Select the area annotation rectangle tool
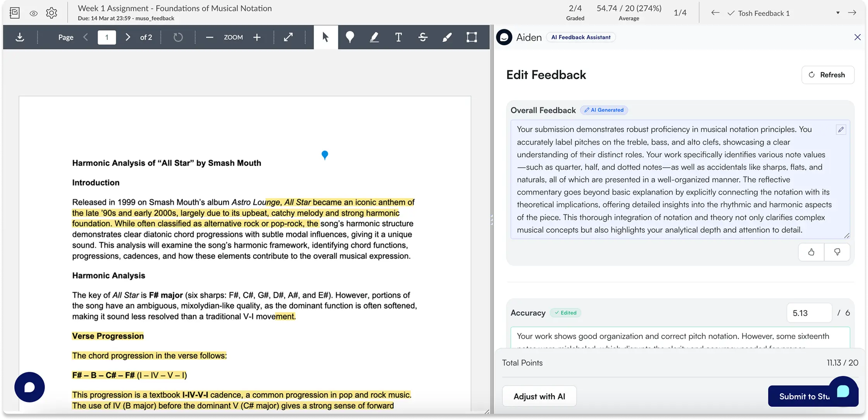The height and width of the screenshot is (420, 868). point(472,37)
